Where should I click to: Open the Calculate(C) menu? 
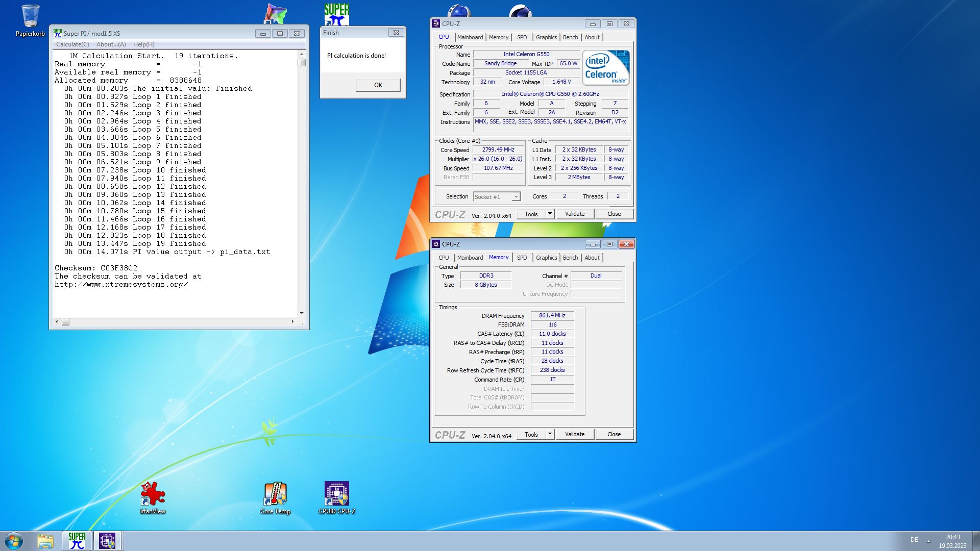72,44
